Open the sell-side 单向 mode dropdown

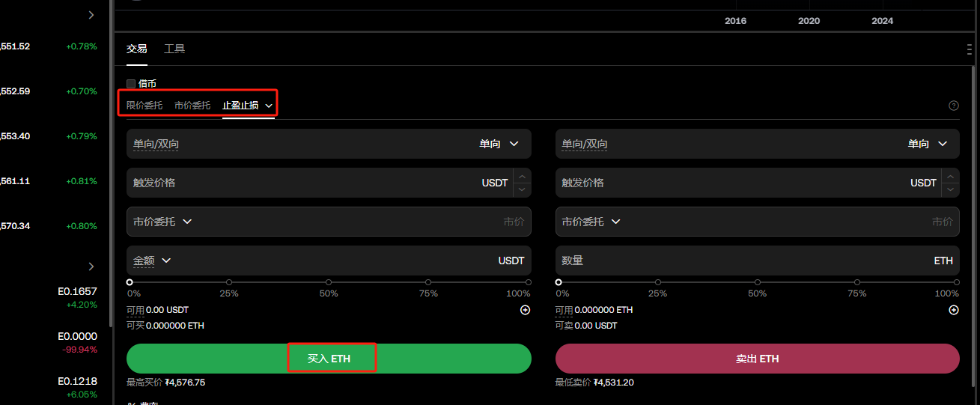pyautogui.click(x=928, y=144)
